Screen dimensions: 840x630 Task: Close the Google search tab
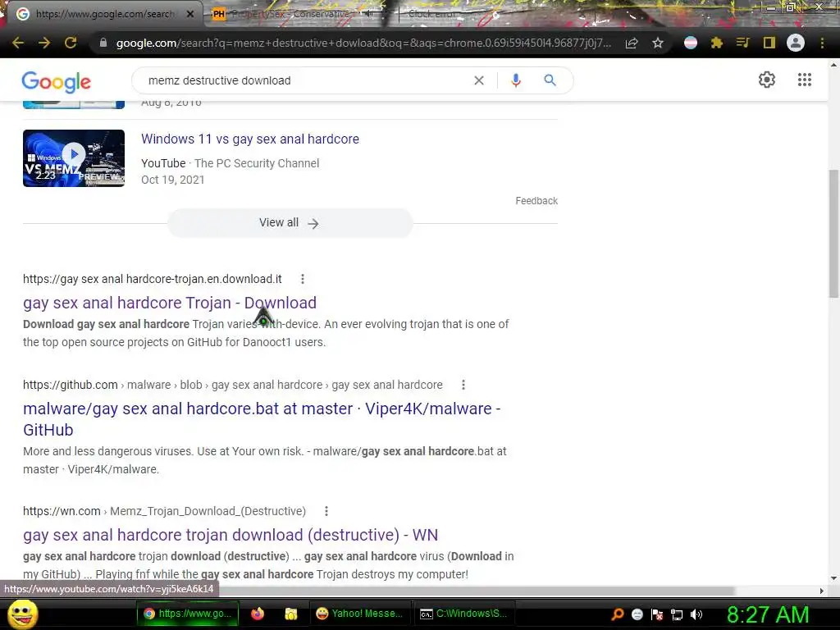(x=190, y=14)
